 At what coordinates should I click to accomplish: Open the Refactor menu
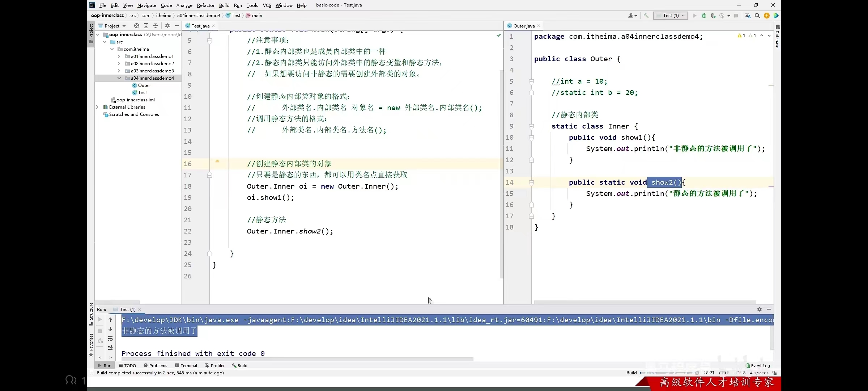point(205,5)
